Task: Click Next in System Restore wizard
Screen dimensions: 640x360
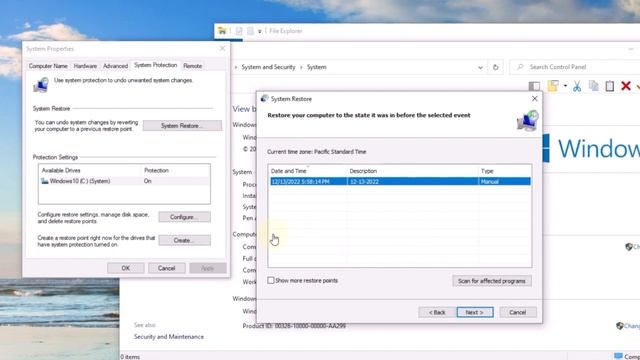Action: [475, 312]
